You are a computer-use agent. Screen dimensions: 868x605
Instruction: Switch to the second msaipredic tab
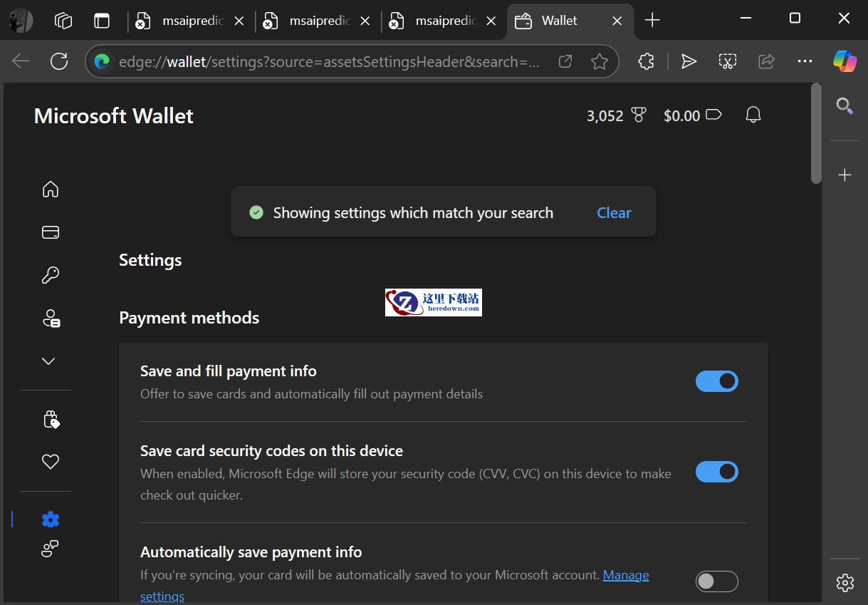tap(316, 21)
